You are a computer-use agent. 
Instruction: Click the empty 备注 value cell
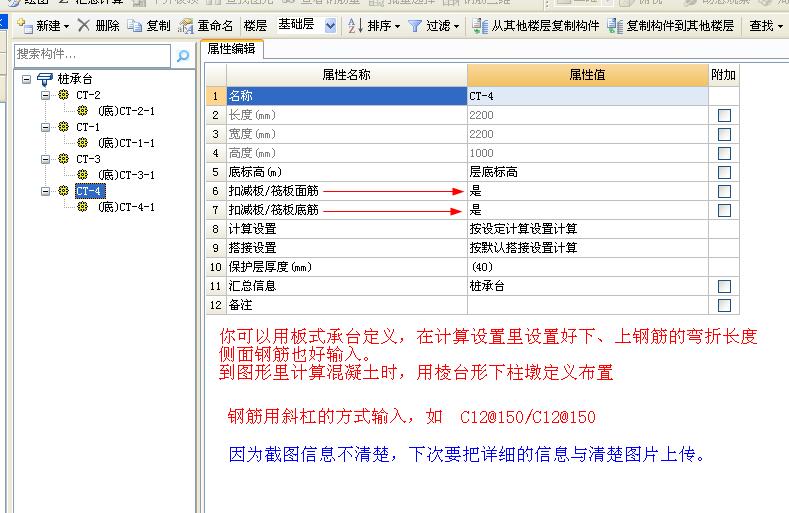click(x=587, y=305)
